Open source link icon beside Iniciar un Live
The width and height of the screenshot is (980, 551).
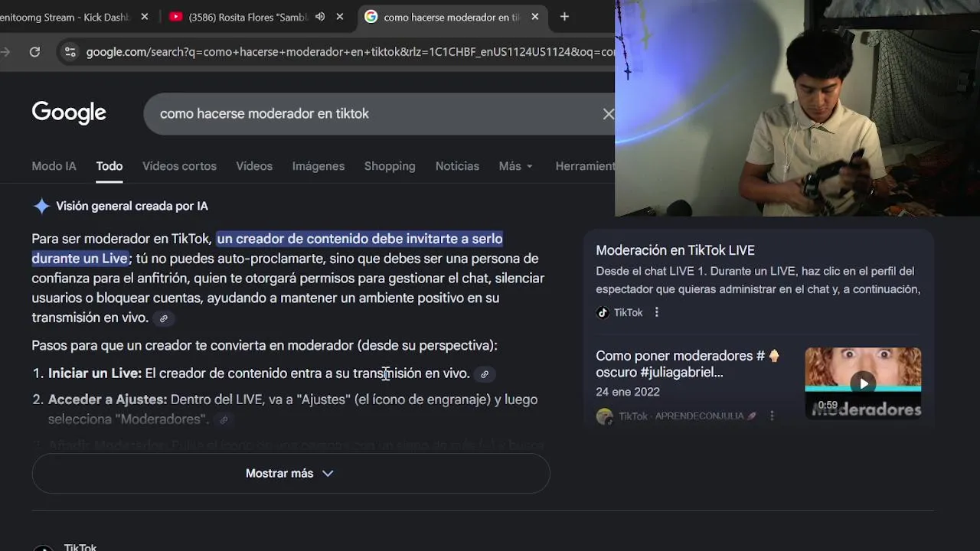[484, 374]
